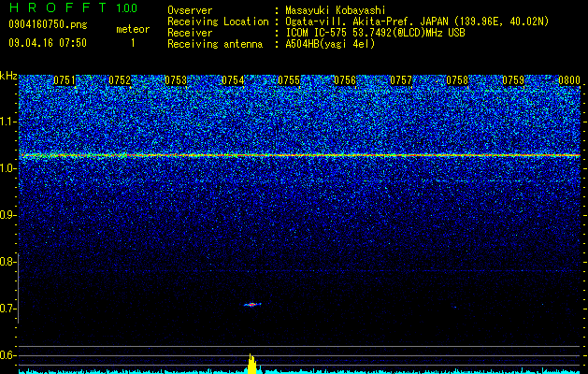Click the 0758 time marker
This screenshot has width=588, height=374.
click(x=457, y=80)
